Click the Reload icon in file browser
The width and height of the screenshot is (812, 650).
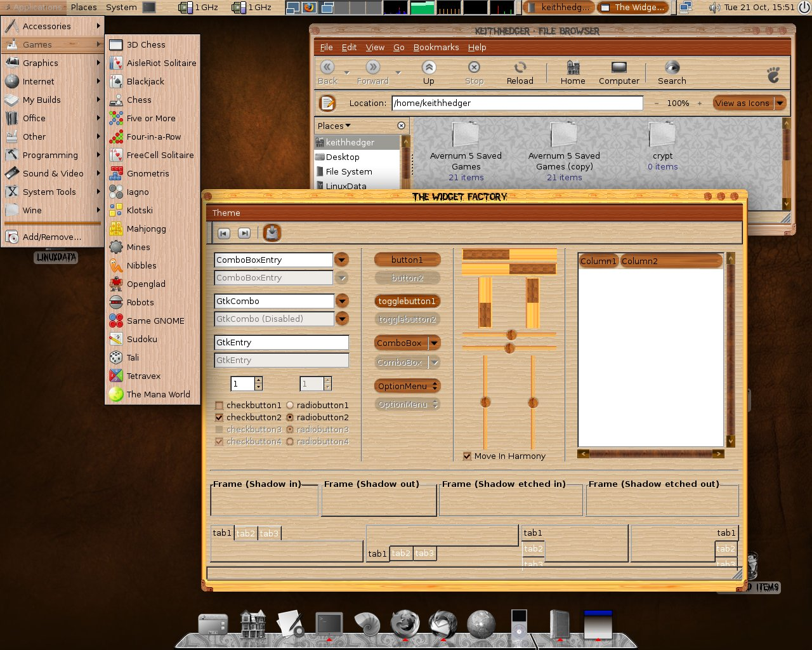tap(520, 67)
